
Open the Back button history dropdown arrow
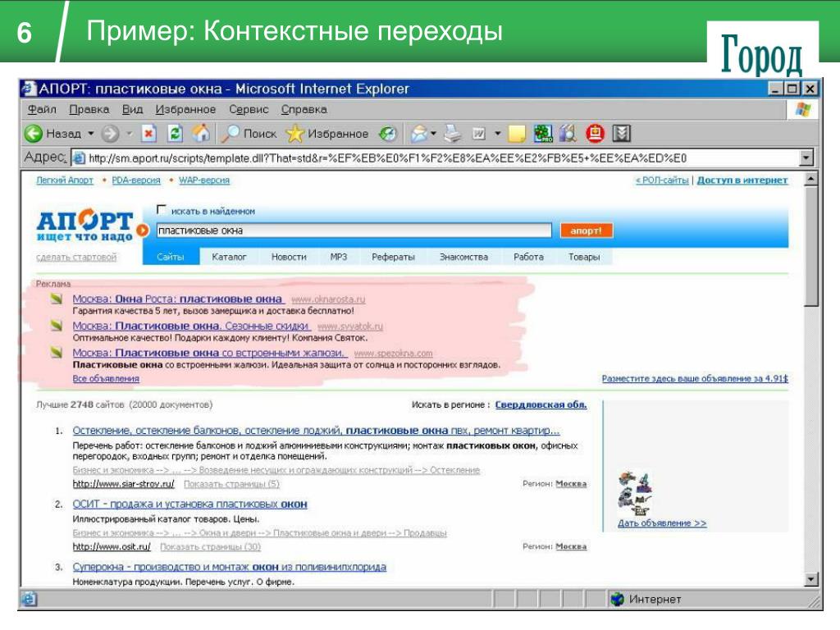click(x=90, y=134)
